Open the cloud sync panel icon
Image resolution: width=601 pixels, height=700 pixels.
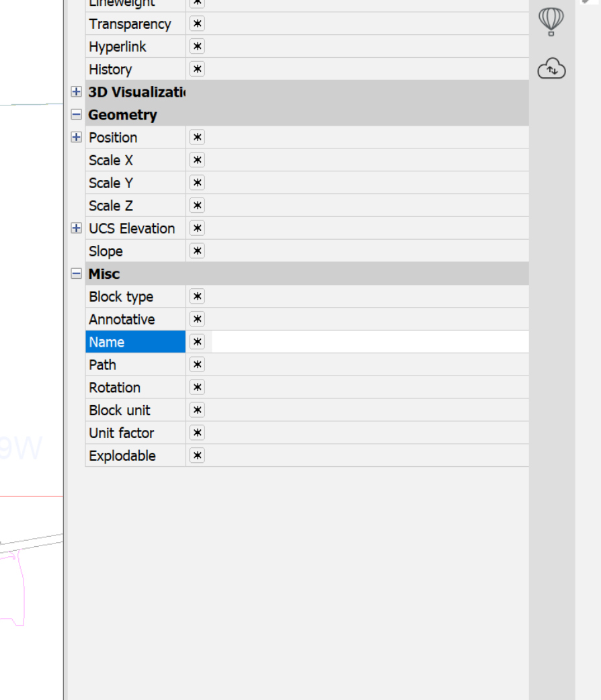pyautogui.click(x=551, y=69)
